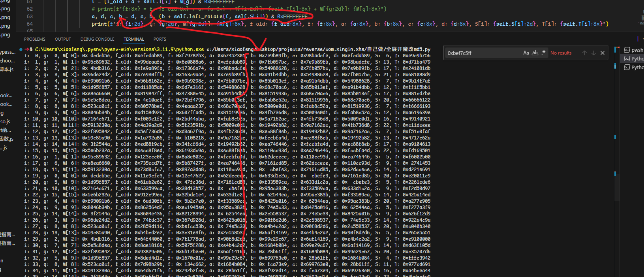Click T value 0xe9c9b756 in terminal
The width and height of the screenshot is (644, 277).
[417, 56]
